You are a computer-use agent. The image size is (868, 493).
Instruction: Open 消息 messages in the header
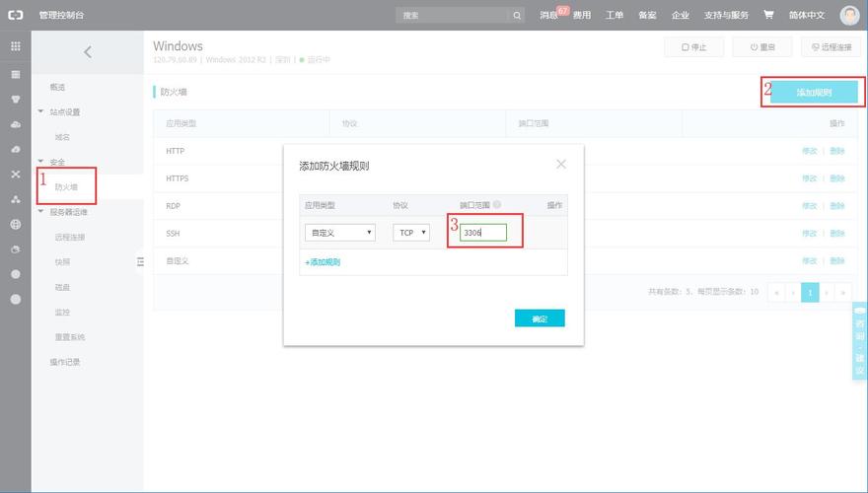tap(548, 15)
